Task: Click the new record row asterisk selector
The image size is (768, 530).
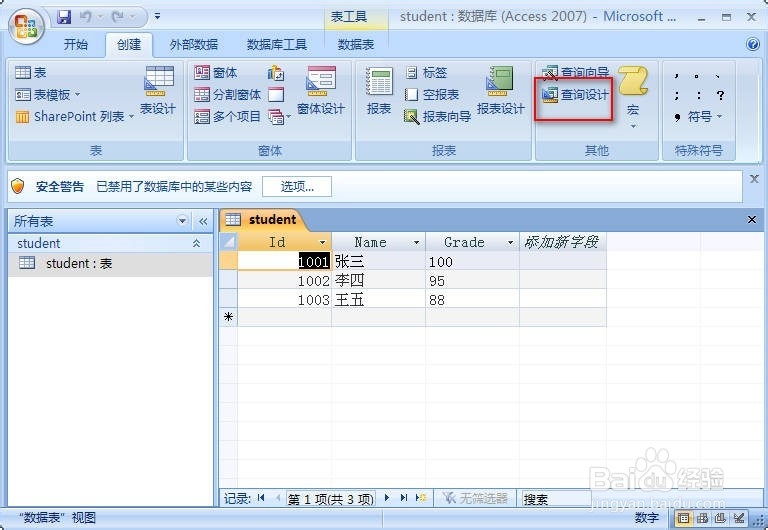Action: click(x=228, y=317)
